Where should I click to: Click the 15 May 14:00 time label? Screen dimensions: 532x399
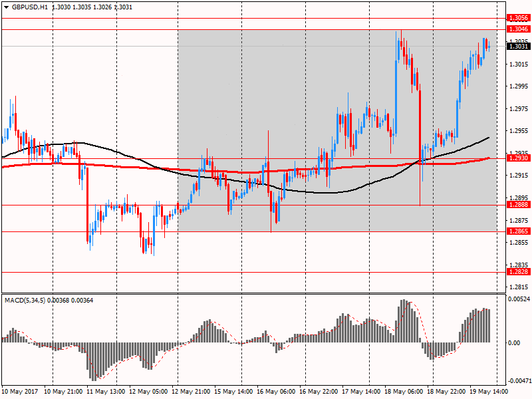233,392
